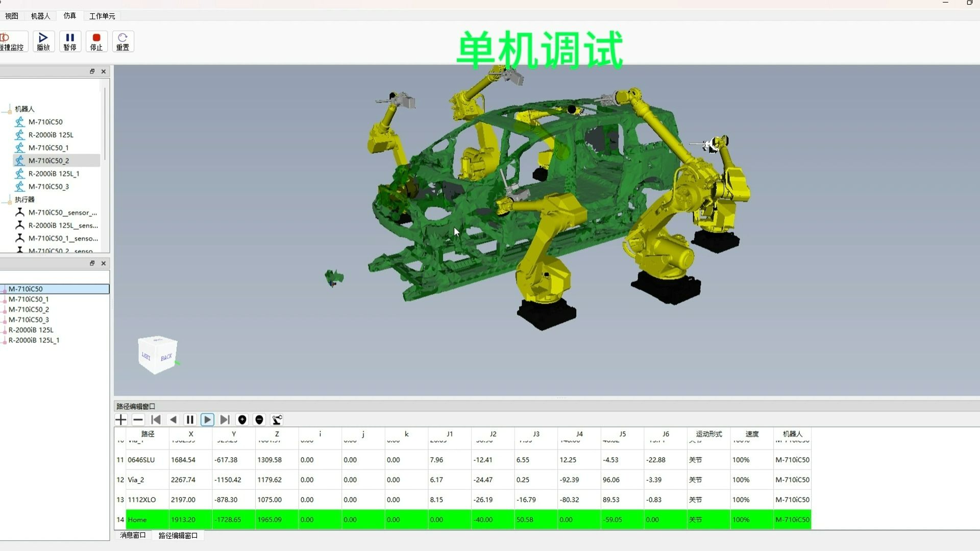The width and height of the screenshot is (980, 551).
Task: Click the robot arm icon in path toolbar
Action: coord(277,420)
